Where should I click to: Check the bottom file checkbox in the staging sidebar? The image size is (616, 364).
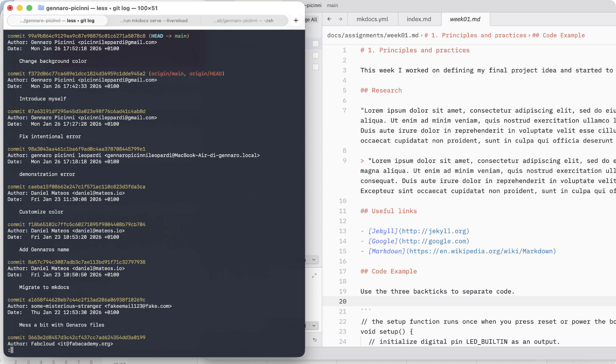tap(315, 67)
